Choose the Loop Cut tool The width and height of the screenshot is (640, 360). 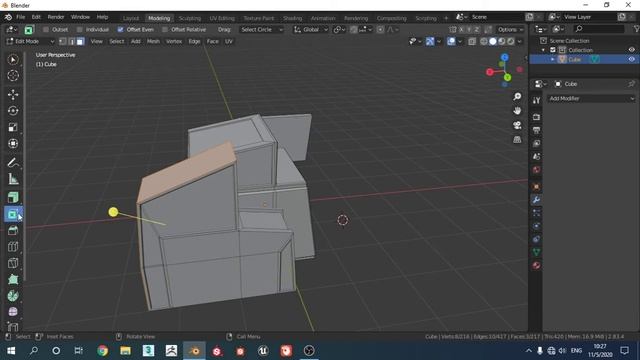click(13, 247)
